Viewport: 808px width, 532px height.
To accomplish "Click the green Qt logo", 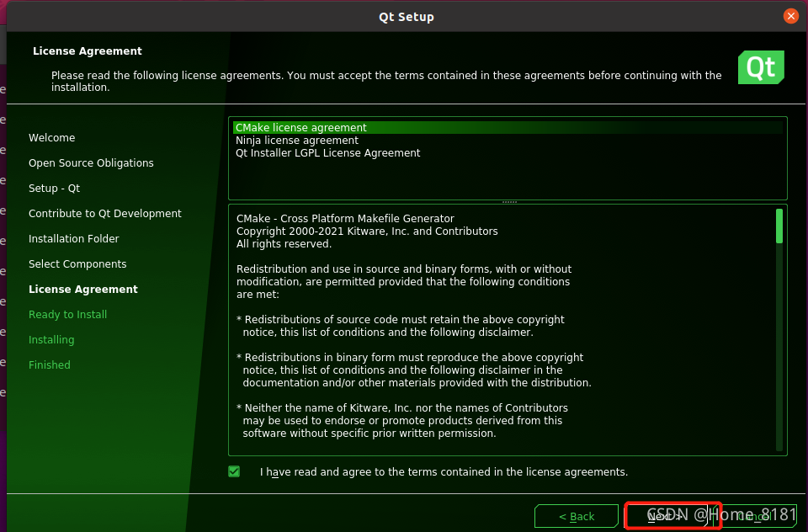I will coord(761,67).
